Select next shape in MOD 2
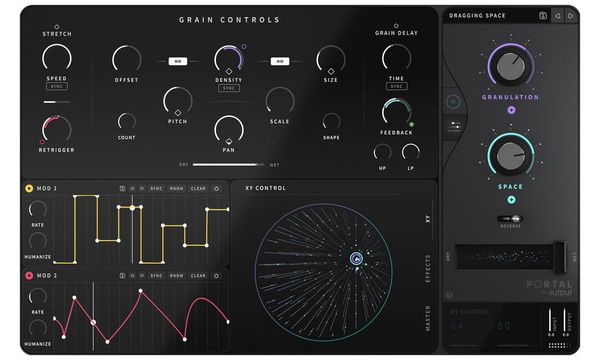 coord(142,276)
